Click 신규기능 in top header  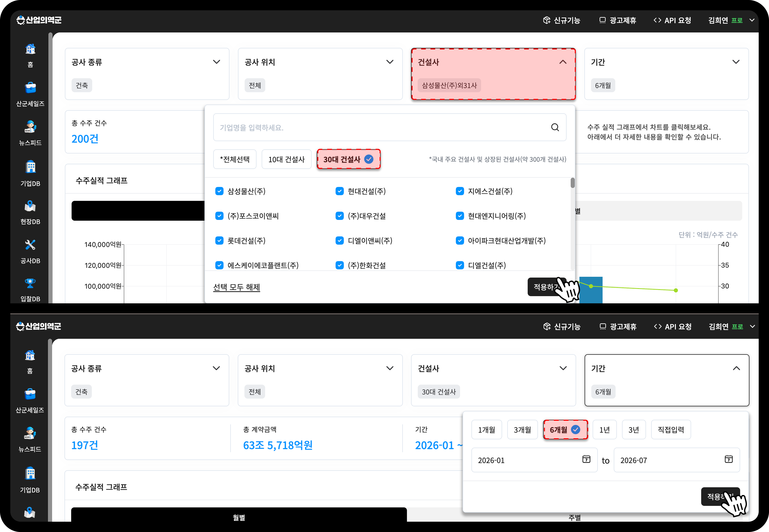point(561,20)
